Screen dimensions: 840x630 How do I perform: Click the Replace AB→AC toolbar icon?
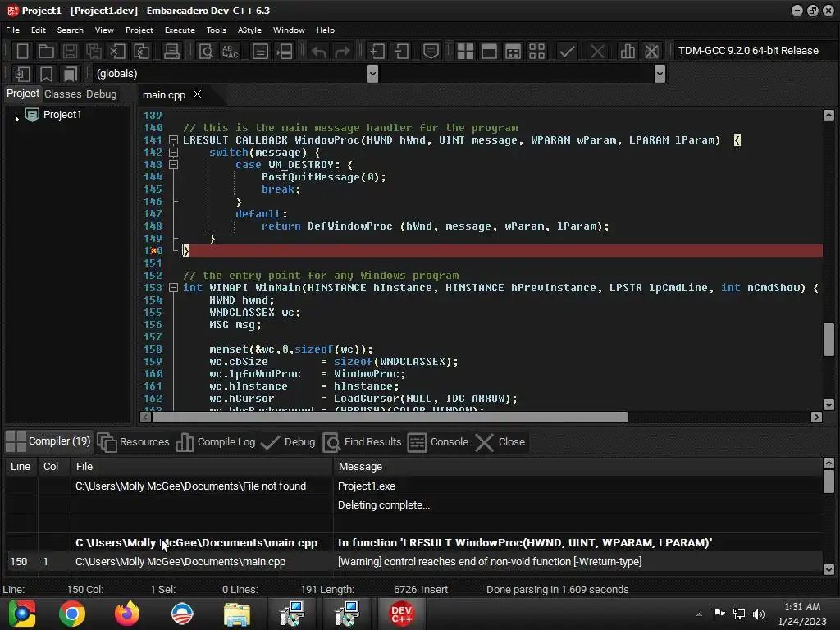[x=231, y=52]
